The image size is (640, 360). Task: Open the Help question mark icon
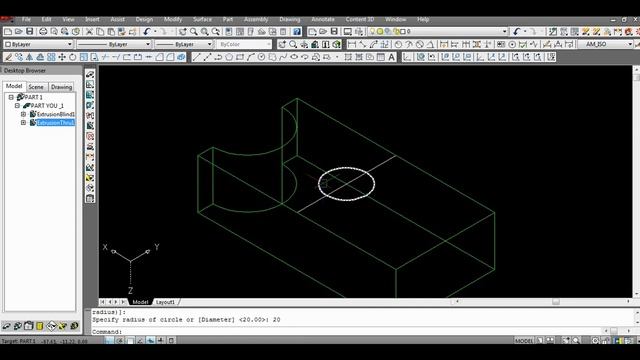coord(297,31)
